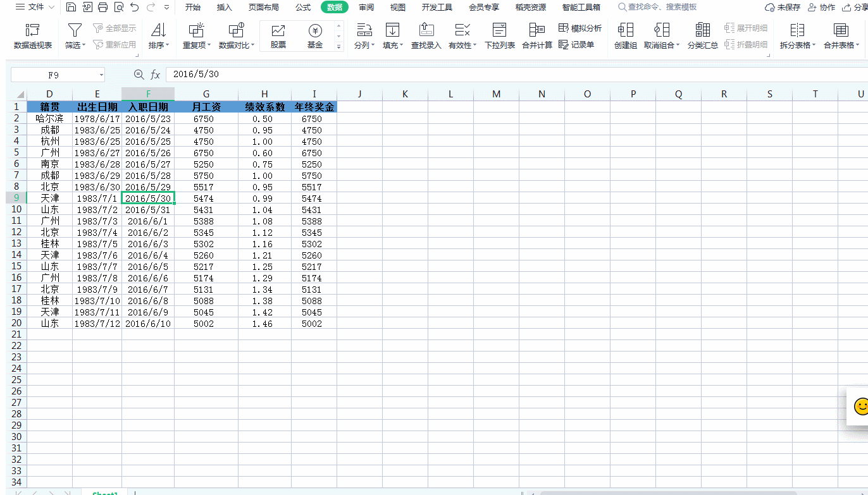Open the Name Box dropdown arrow
The width and height of the screenshot is (868, 495).
[101, 75]
